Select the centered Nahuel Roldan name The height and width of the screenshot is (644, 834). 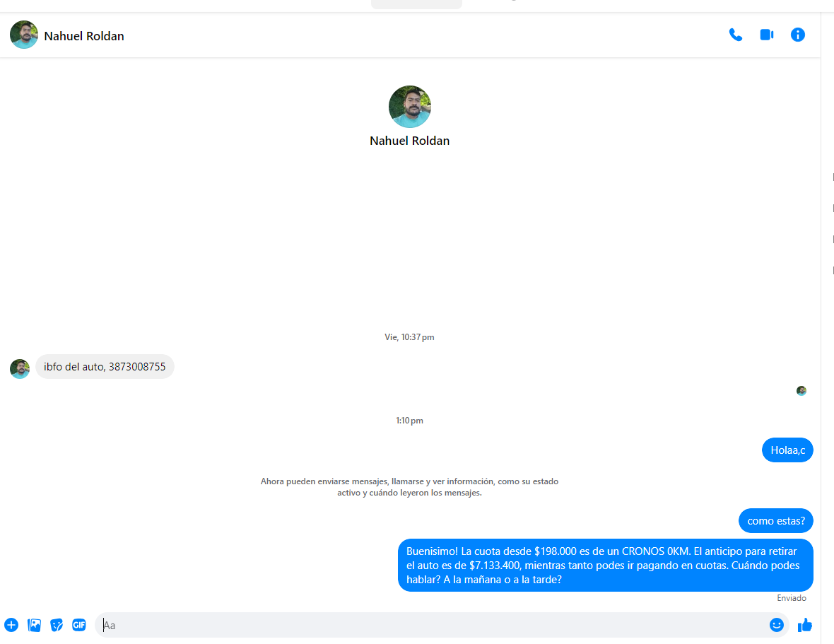[409, 141]
